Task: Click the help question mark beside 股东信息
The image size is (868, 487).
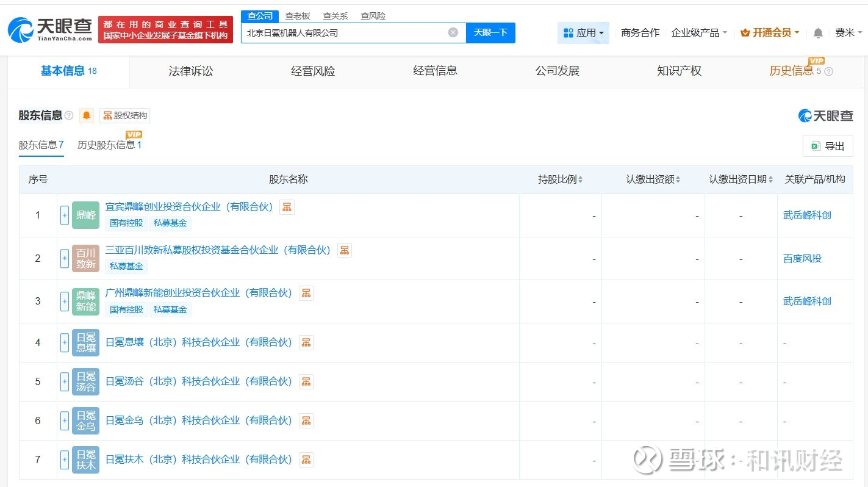Action: click(x=69, y=115)
